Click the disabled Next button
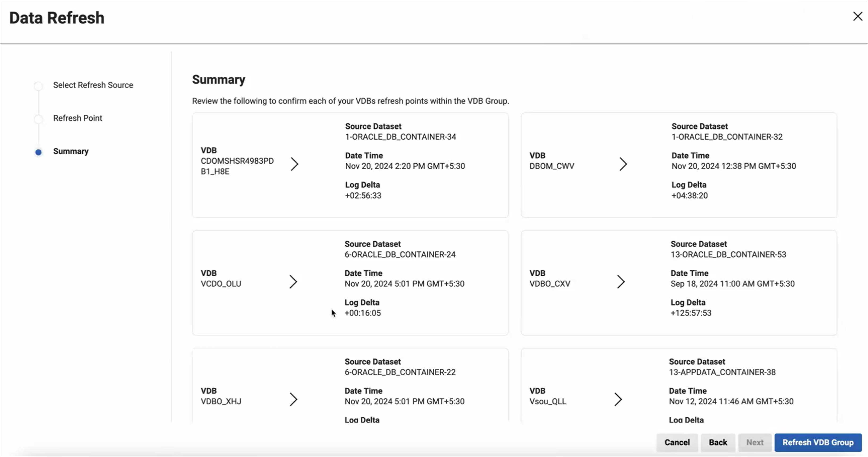Image resolution: width=868 pixels, height=457 pixels. 754,442
